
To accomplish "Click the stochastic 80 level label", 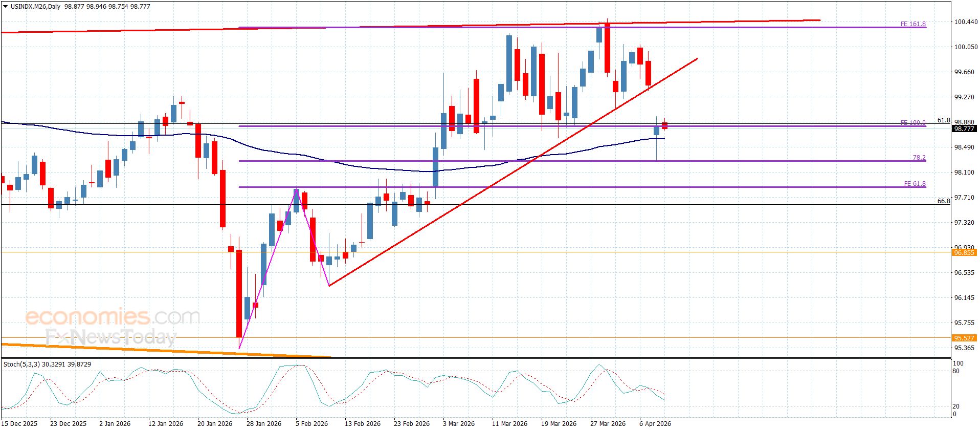I will pos(956,371).
